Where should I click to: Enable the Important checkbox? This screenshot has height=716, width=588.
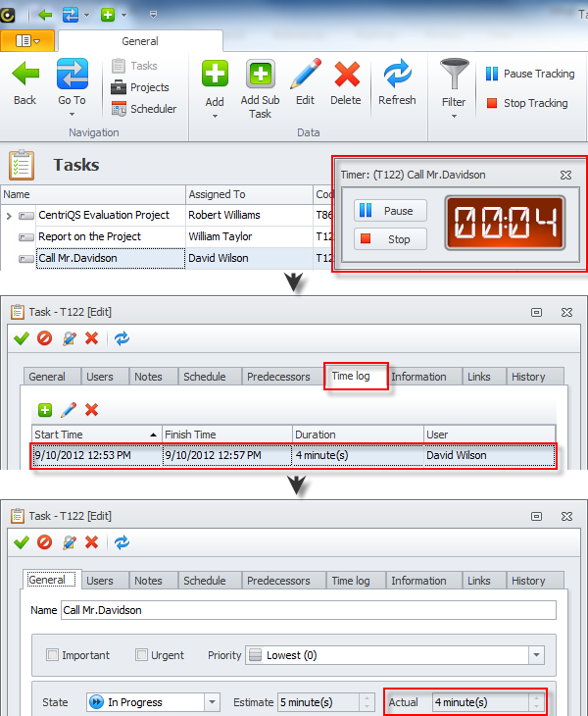pos(53,655)
